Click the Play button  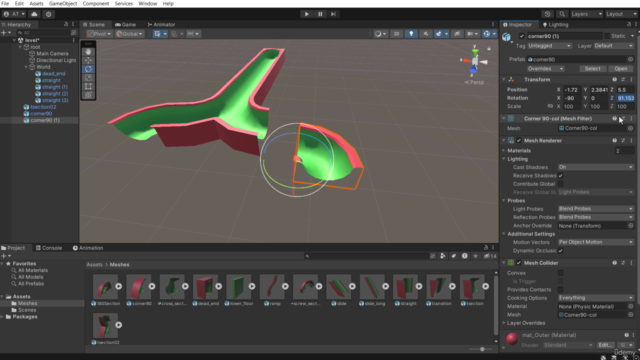pyautogui.click(x=307, y=14)
